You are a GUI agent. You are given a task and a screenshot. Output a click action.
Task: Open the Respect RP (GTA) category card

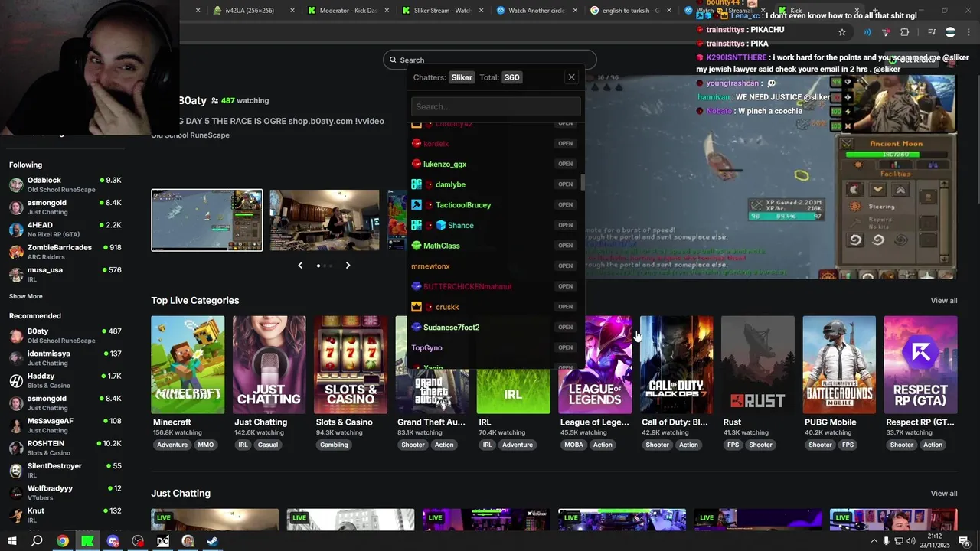(920, 365)
